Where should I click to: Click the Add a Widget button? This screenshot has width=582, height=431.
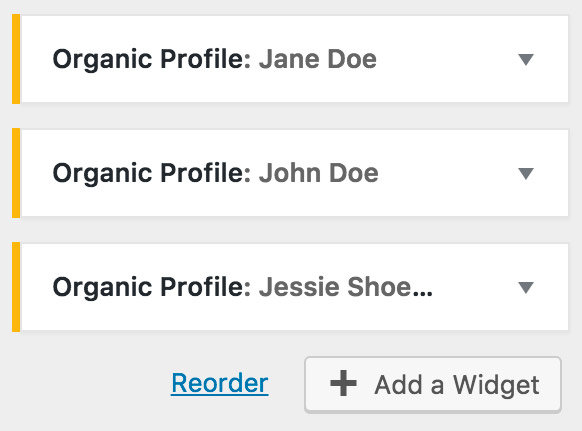pyautogui.click(x=433, y=384)
